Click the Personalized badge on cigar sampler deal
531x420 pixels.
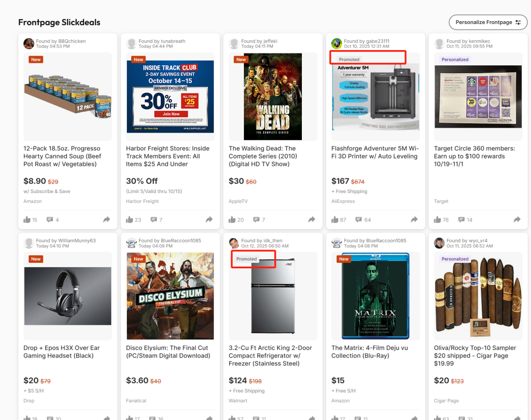pyautogui.click(x=455, y=259)
